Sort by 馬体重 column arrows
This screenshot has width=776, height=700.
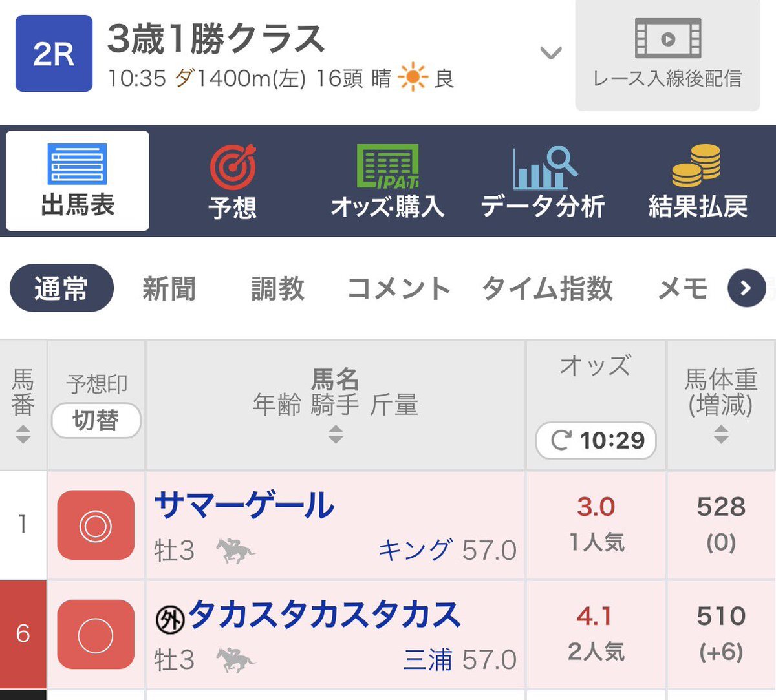(x=721, y=434)
